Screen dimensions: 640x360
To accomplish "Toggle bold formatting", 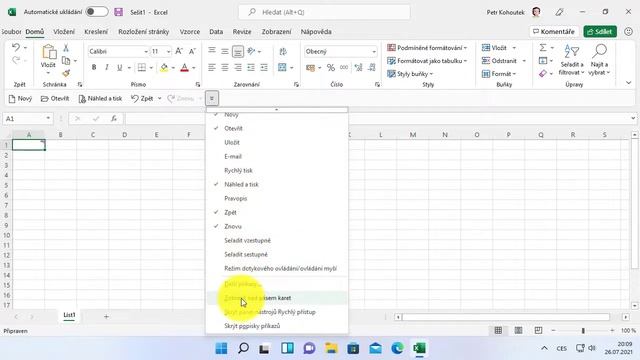I will pyautogui.click(x=94, y=67).
